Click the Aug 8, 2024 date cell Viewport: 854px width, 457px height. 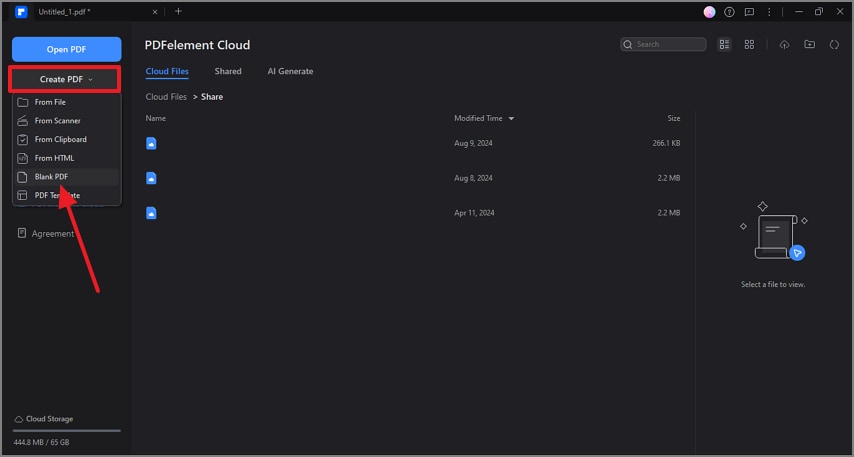click(473, 178)
